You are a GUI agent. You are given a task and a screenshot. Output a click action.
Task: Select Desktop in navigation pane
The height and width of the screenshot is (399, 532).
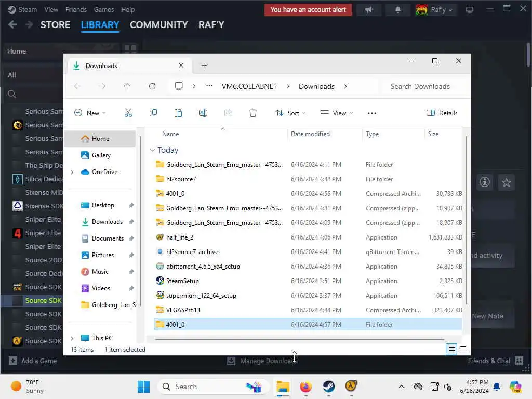click(102, 205)
